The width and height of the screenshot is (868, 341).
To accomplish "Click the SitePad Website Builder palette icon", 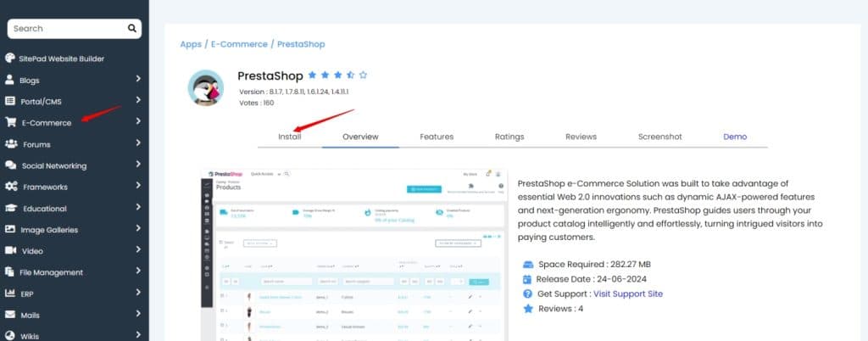I will [x=10, y=59].
